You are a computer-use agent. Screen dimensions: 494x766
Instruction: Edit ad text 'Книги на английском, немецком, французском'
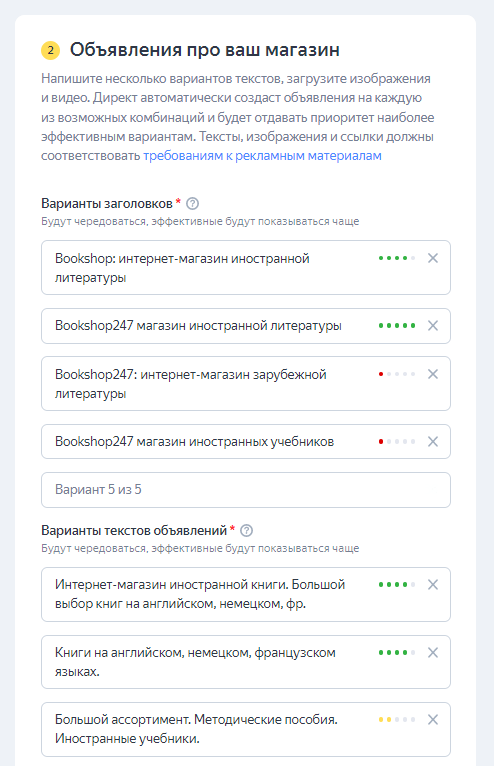pyautogui.click(x=210, y=662)
